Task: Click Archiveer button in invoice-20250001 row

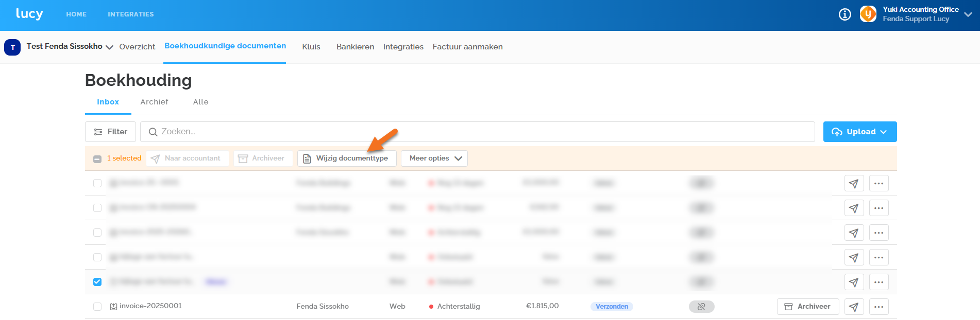Action: click(x=808, y=307)
